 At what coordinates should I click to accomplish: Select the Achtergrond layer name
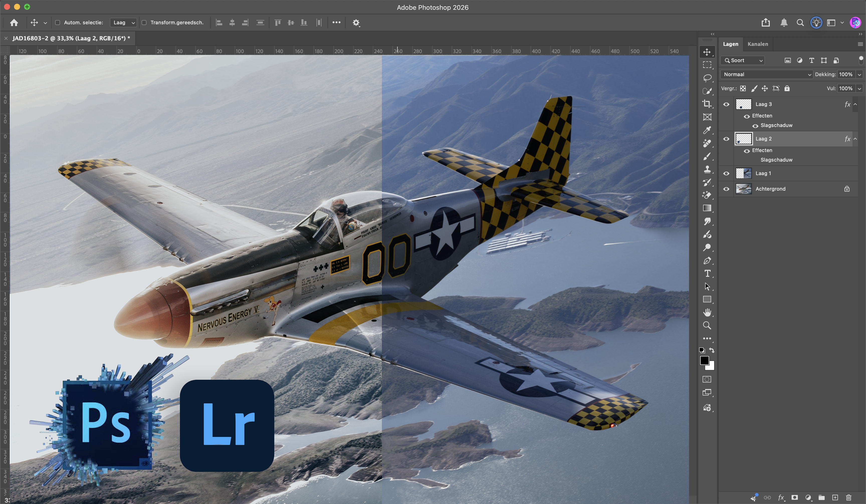771,189
